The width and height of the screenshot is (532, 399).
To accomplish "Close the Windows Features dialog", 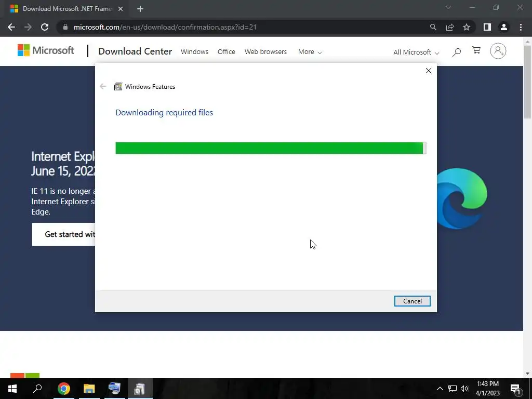I will click(429, 71).
